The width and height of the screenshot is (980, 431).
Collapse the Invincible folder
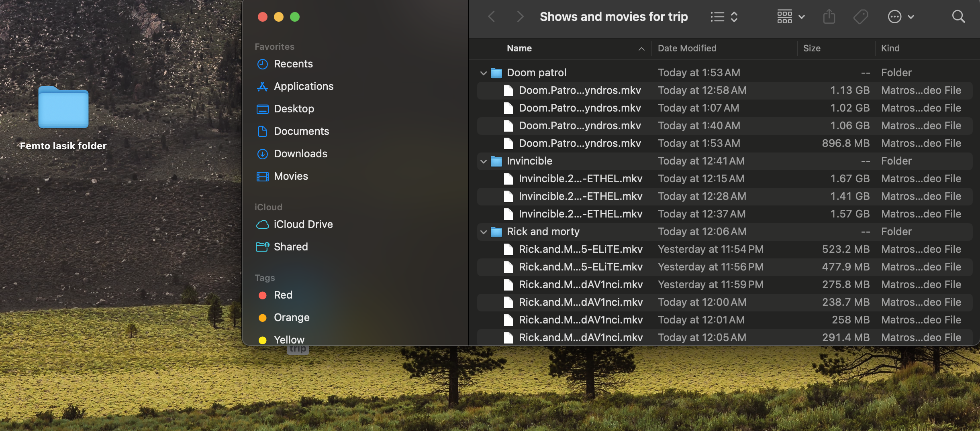[483, 161]
